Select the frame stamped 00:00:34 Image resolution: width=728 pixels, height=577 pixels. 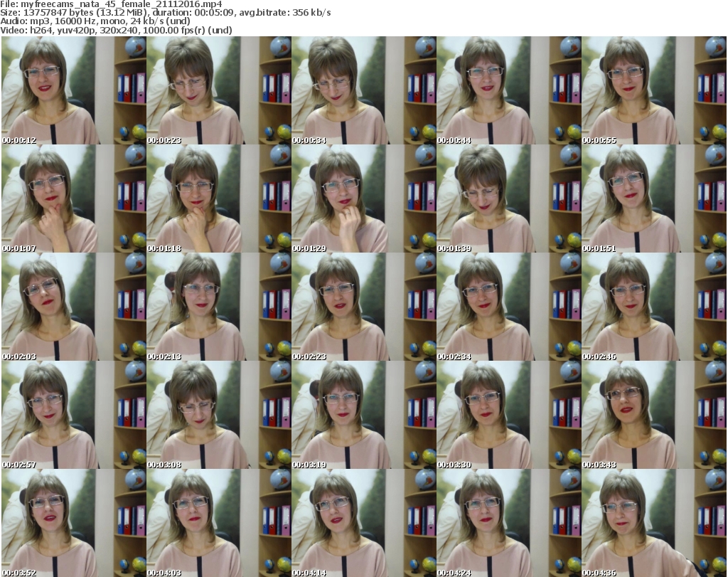tap(363, 90)
